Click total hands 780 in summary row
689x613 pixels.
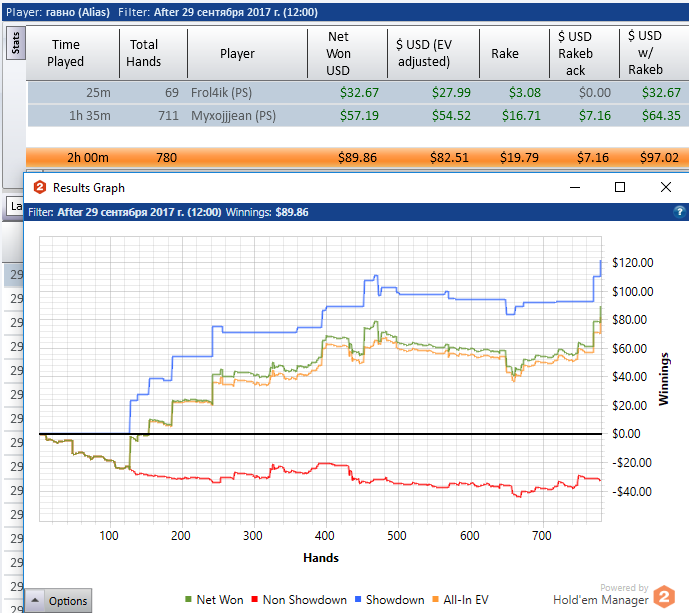[167, 157]
